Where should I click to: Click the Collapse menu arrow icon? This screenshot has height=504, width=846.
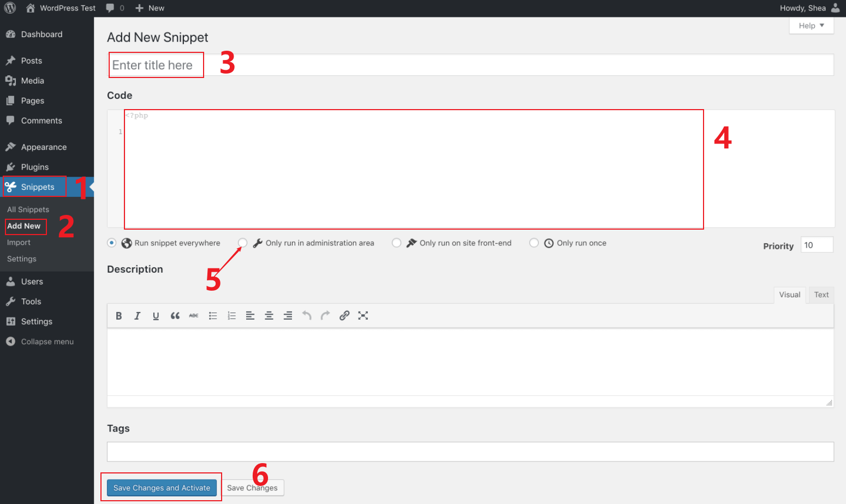(x=10, y=341)
